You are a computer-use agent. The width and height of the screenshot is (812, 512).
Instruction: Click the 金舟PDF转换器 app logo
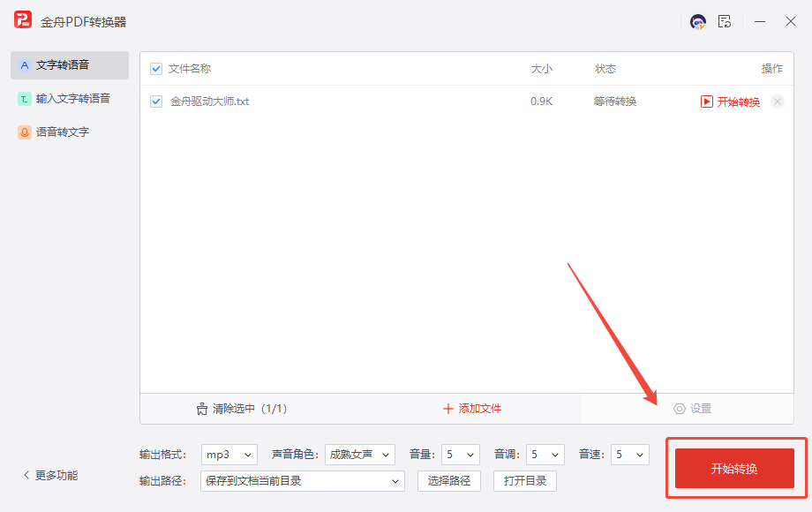point(23,20)
